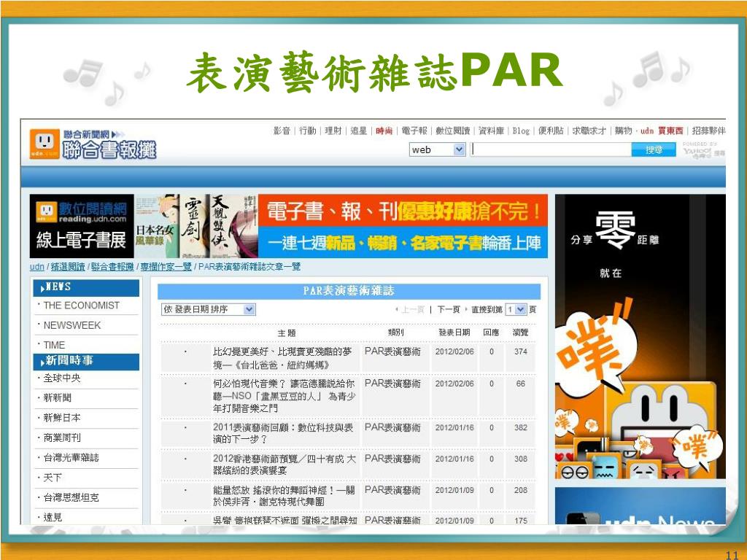Select 新新聞 in sidebar
The width and height of the screenshot is (747, 560).
click(x=57, y=397)
